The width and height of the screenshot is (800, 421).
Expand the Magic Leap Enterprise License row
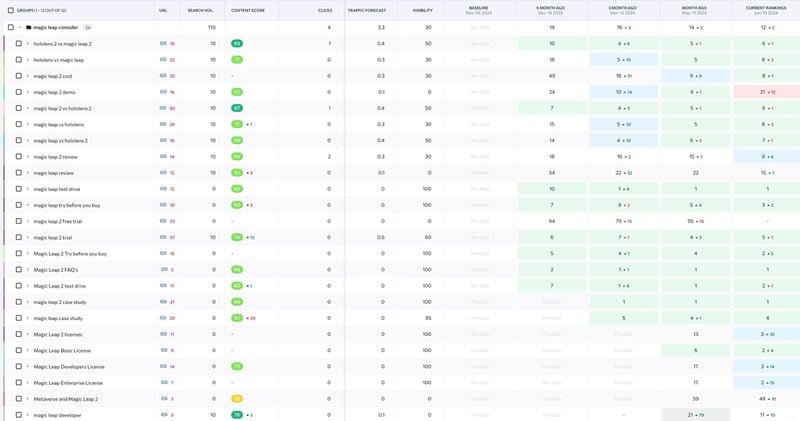coord(28,382)
